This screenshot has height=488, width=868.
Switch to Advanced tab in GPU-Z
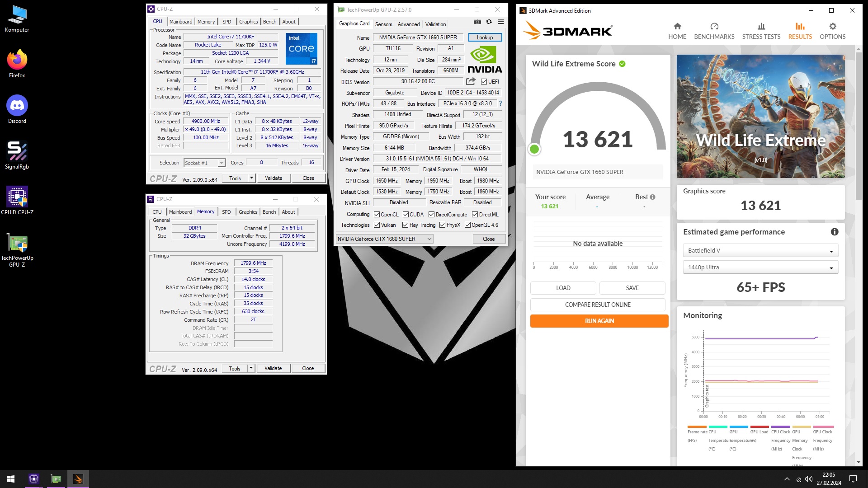[409, 24]
